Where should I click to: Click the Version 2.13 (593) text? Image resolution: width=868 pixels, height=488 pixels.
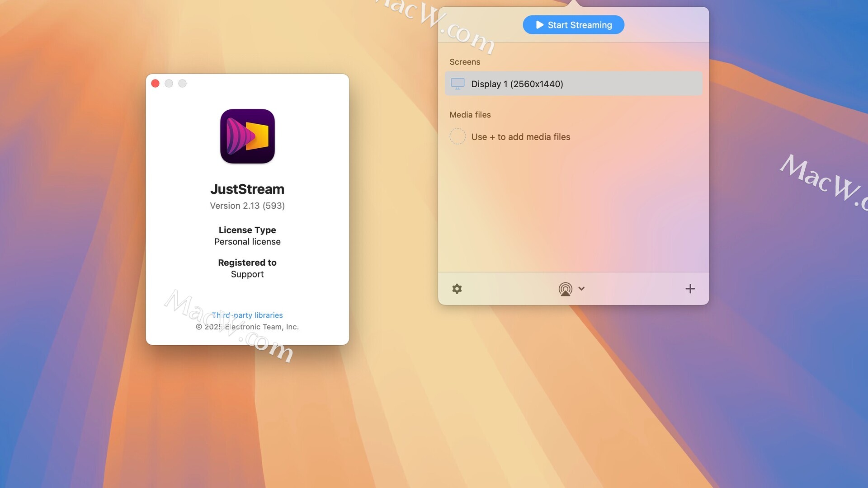coord(247,206)
